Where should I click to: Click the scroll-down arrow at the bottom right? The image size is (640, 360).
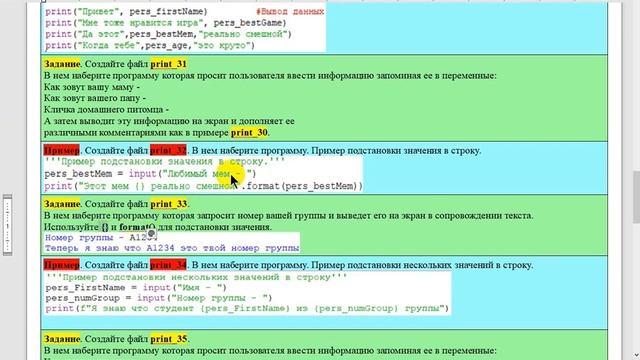[636, 355]
